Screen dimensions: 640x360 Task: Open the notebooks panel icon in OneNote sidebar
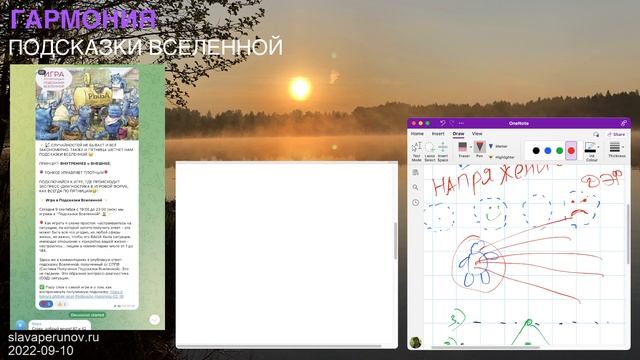coord(416,172)
